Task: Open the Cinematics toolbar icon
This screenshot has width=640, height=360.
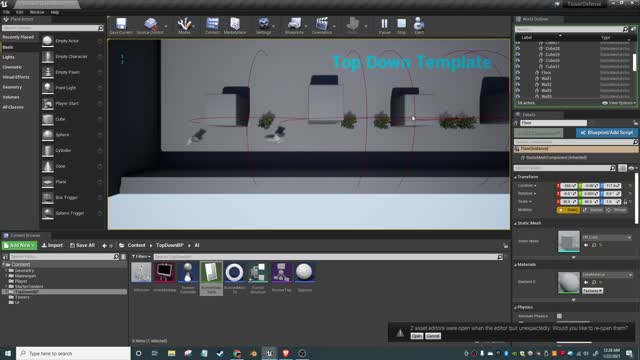Action: click(322, 26)
